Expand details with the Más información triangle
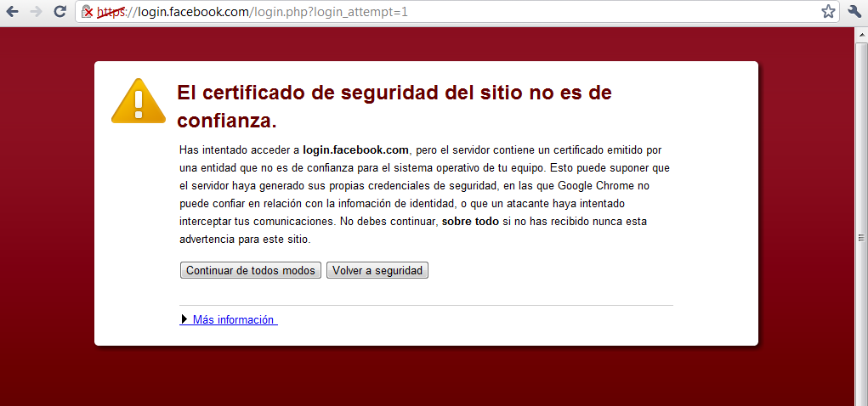The height and width of the screenshot is (406, 868). 184,319
